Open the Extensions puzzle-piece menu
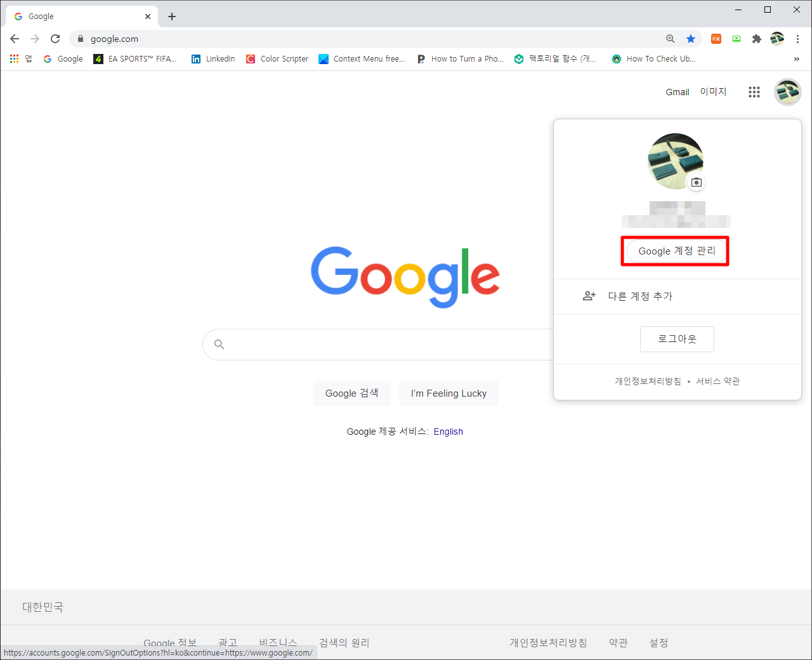The width and height of the screenshot is (812, 660). [757, 39]
